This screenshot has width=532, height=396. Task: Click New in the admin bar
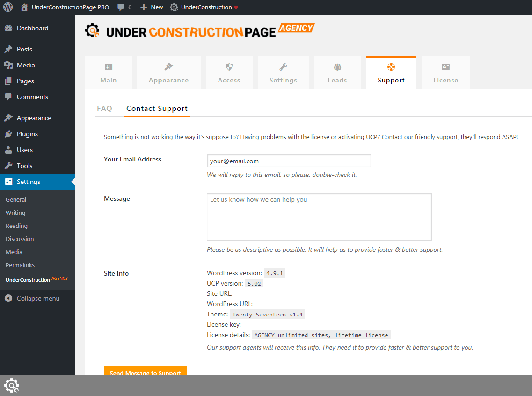pyautogui.click(x=157, y=7)
